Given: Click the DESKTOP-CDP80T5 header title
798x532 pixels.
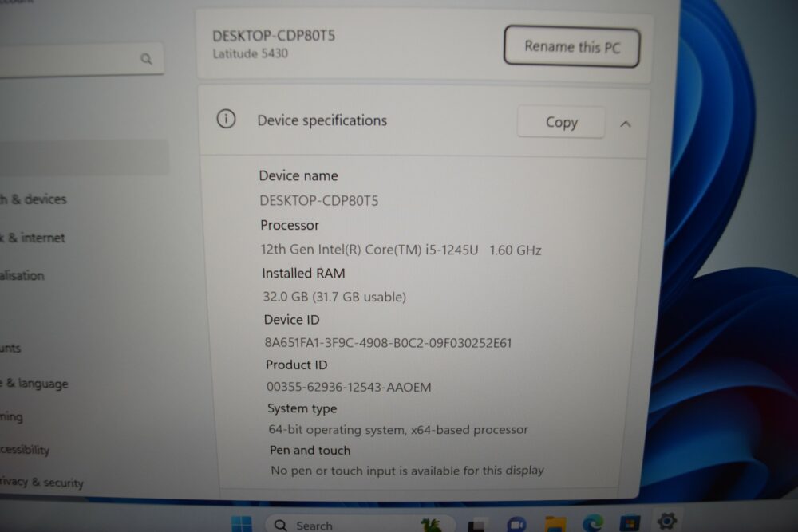Looking at the screenshot, I should 274,36.
